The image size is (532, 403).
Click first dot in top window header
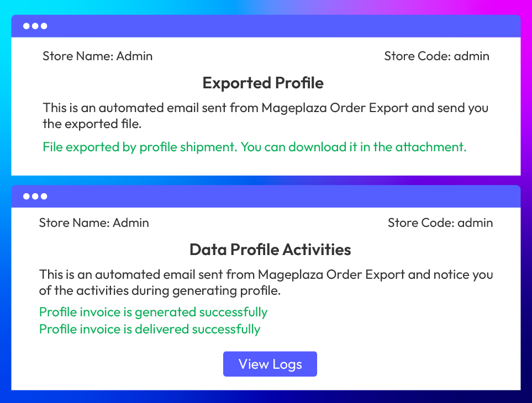tap(27, 26)
